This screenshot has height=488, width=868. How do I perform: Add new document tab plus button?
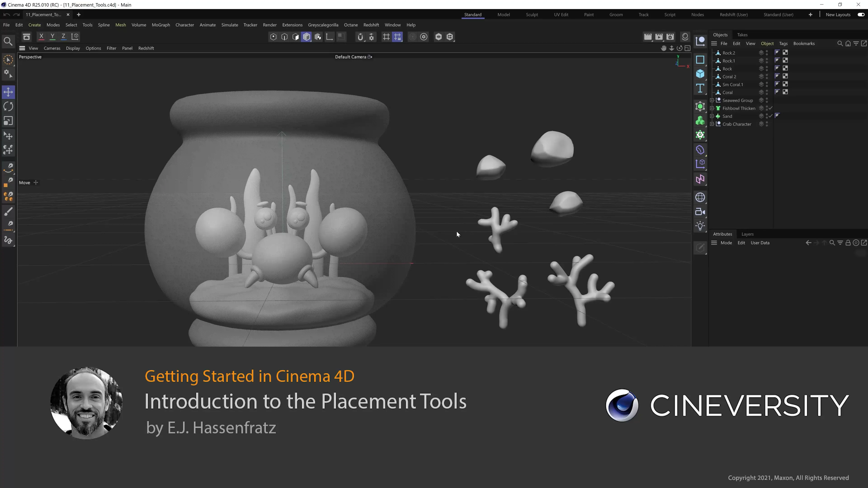point(78,14)
